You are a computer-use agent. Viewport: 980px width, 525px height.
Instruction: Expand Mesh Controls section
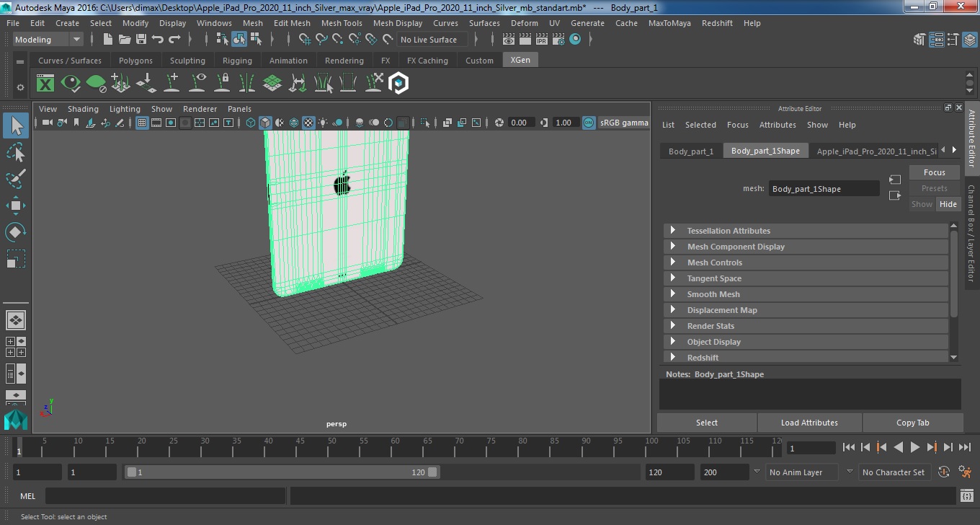806,262
